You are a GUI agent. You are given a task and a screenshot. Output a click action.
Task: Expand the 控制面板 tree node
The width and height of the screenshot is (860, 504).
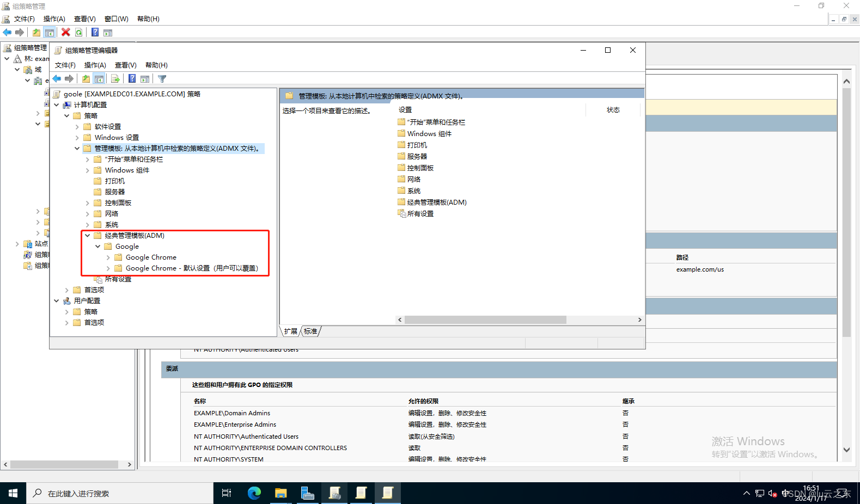(87, 203)
